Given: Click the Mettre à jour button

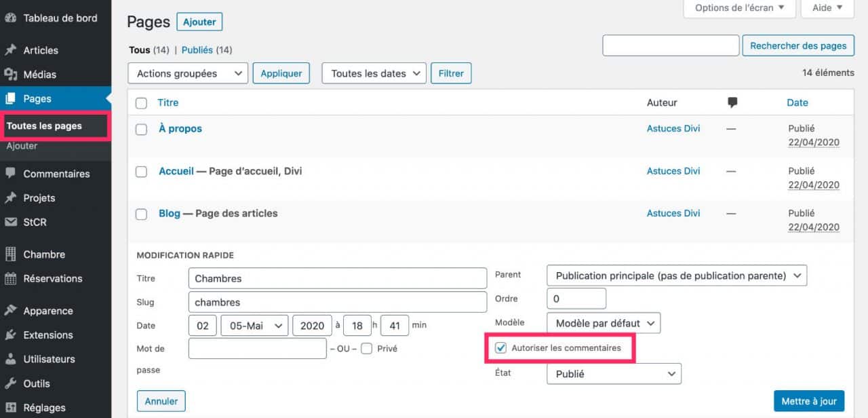Looking at the screenshot, I should click(x=808, y=400).
